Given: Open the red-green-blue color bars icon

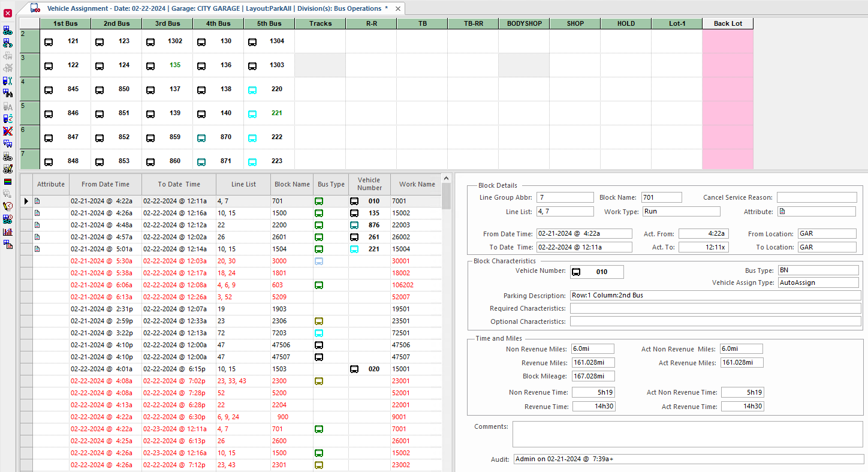Looking at the screenshot, I should point(8,181).
